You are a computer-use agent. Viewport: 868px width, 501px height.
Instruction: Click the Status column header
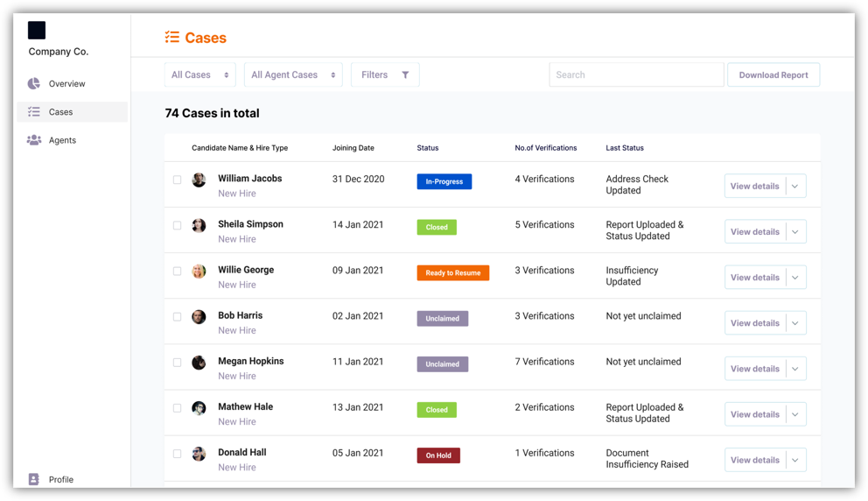point(427,148)
